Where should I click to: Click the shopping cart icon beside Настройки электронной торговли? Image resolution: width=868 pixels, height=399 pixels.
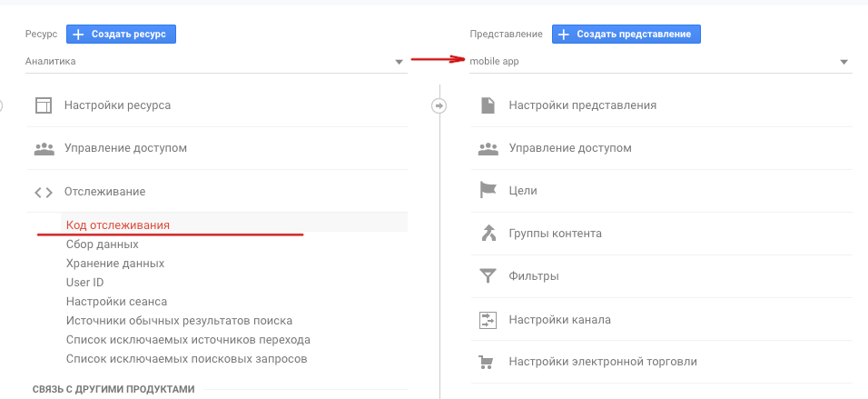point(486,362)
